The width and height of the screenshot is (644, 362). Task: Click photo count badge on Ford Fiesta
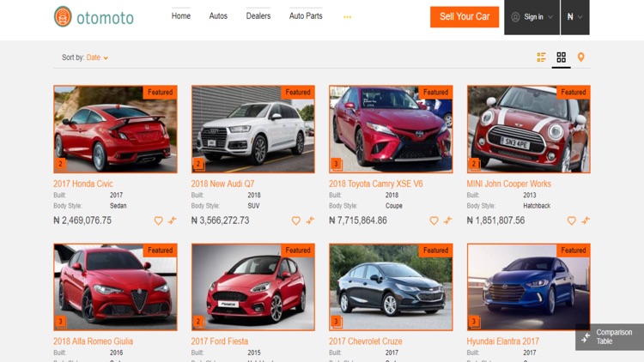pyautogui.click(x=198, y=322)
